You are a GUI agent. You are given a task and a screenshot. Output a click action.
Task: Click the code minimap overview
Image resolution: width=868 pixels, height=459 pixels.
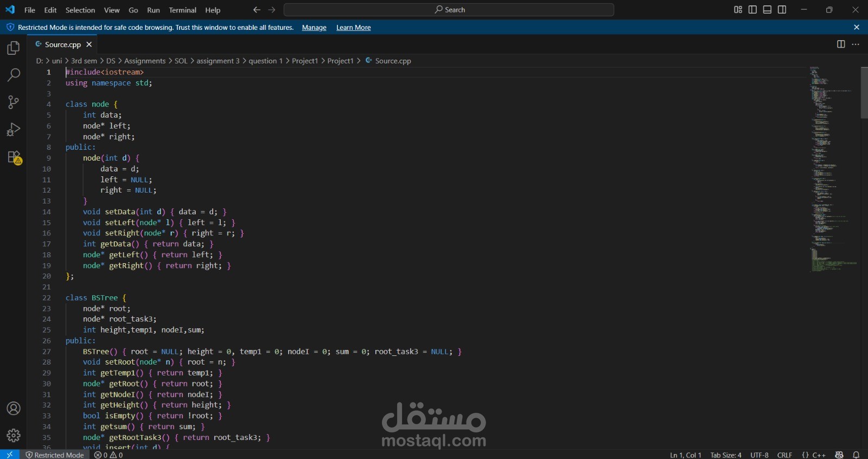point(833,168)
